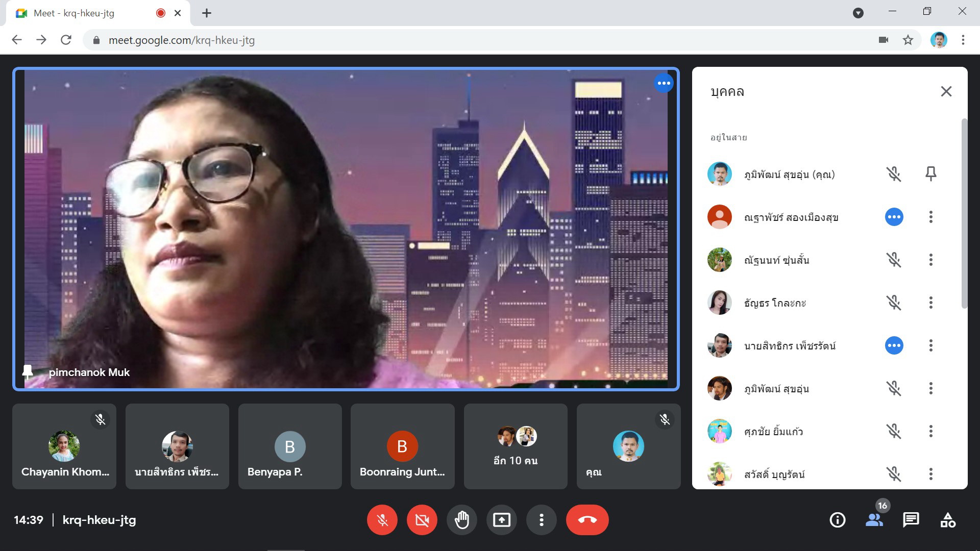This screenshot has height=551, width=980.
Task: Pin yourself with the pin icon
Action: (x=930, y=174)
